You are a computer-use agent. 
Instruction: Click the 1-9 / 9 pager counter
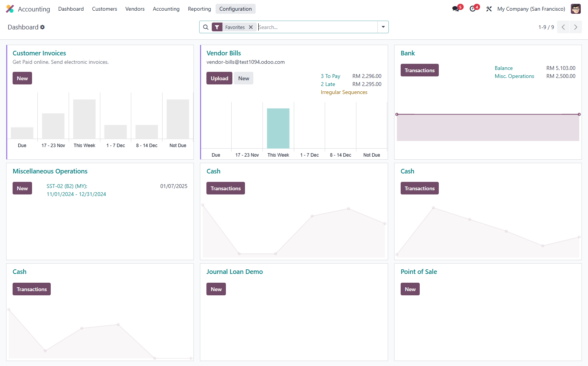tap(546, 27)
